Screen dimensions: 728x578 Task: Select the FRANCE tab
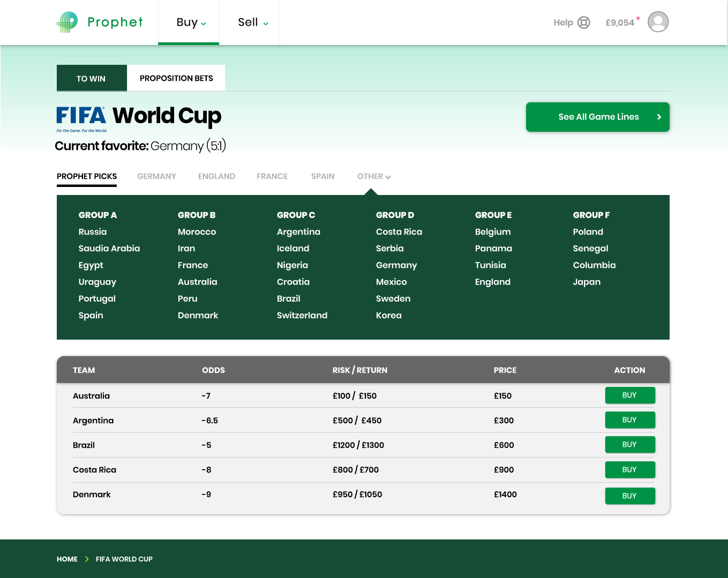tap(272, 176)
